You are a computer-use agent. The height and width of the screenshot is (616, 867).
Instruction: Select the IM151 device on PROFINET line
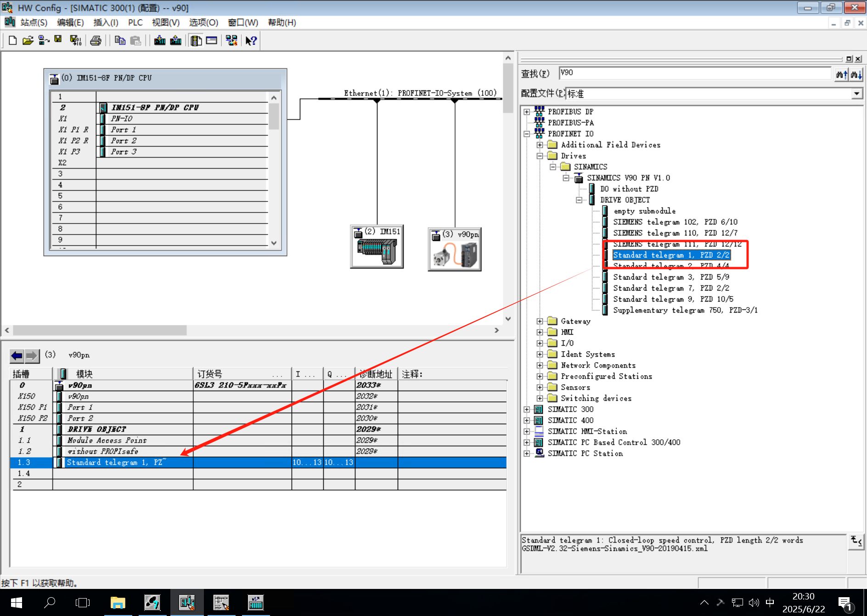377,246
